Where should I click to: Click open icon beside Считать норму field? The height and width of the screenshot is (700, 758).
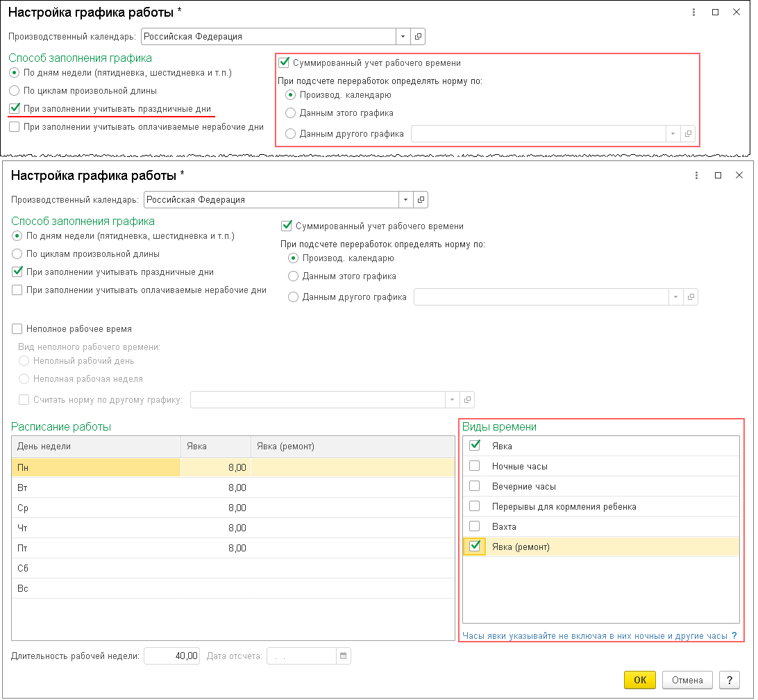click(x=467, y=400)
